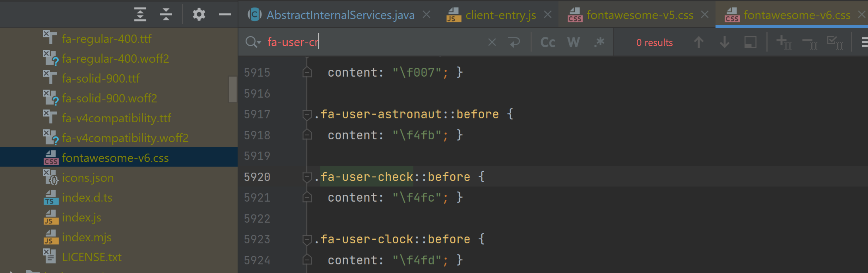
Task: Jump to next search occurrence arrow
Action: click(x=725, y=42)
